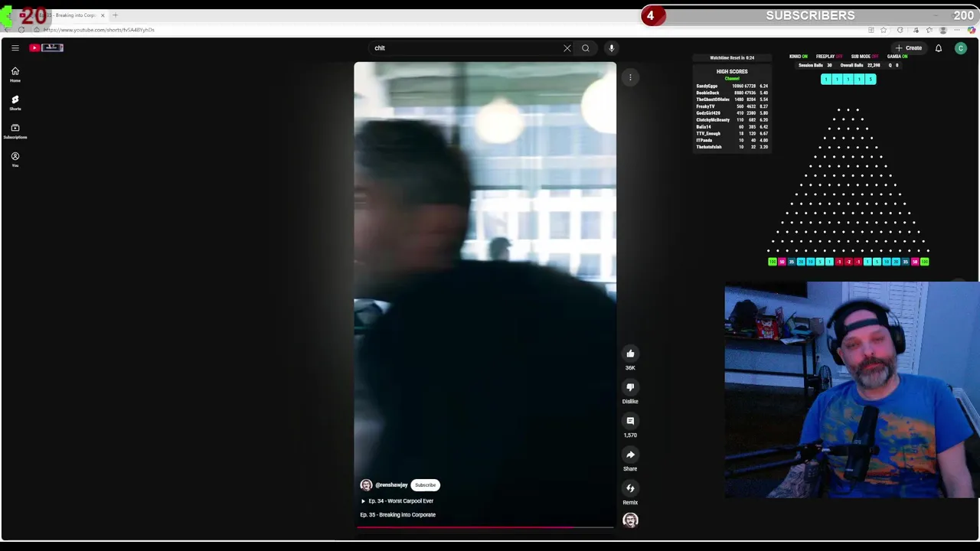Image resolution: width=980 pixels, height=551 pixels.
Task: Start voice search with microphone icon
Action: tap(612, 48)
